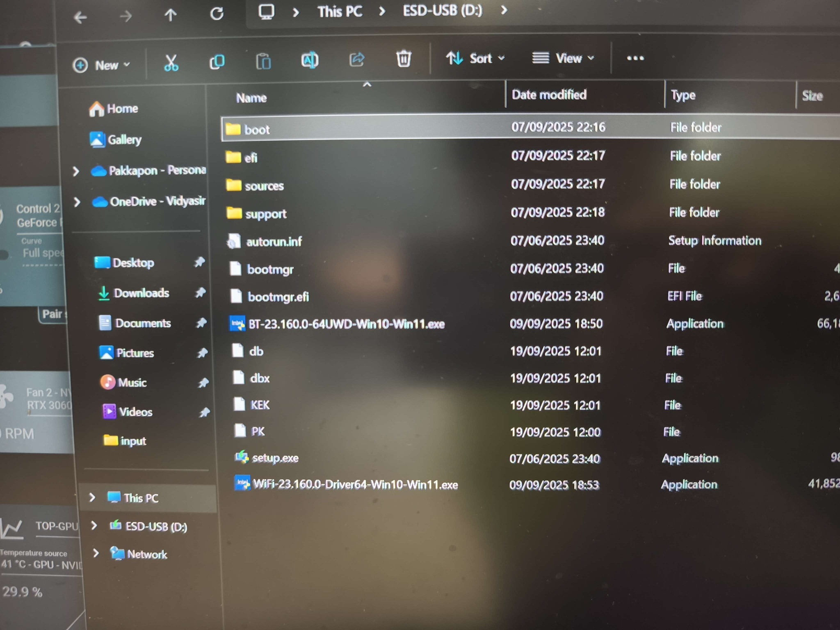Screen dimensions: 840x630
Task: Select the autorun.inf file icon
Action: (234, 241)
